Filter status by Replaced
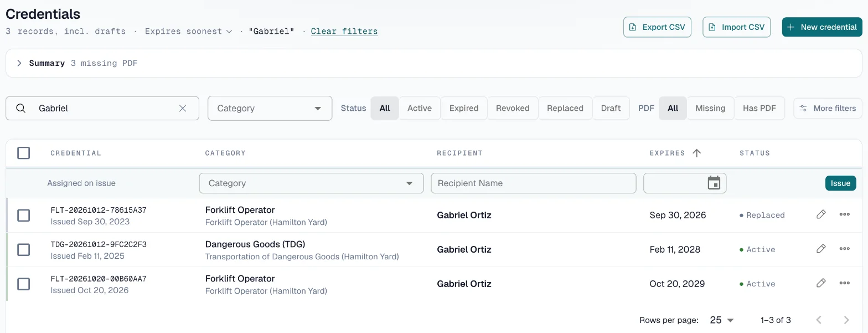 [x=565, y=108]
